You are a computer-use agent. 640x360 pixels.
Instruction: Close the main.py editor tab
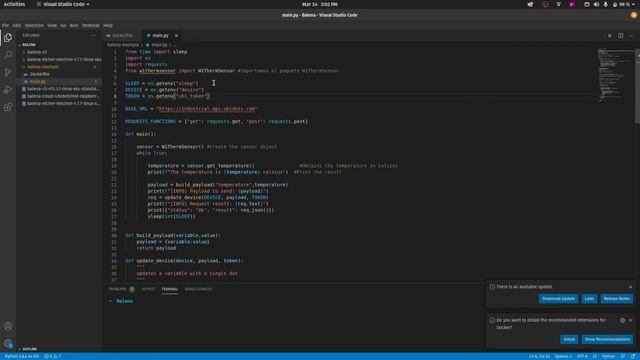point(176,36)
